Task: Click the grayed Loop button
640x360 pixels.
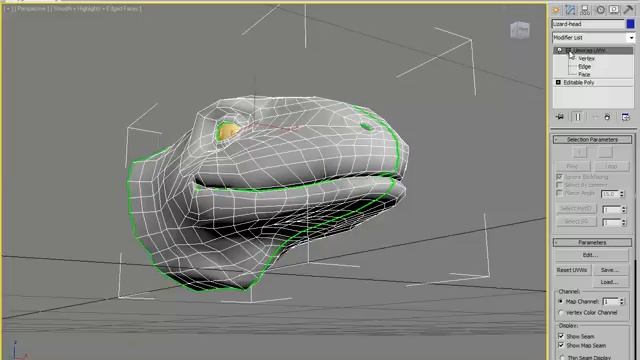Action: [611, 166]
